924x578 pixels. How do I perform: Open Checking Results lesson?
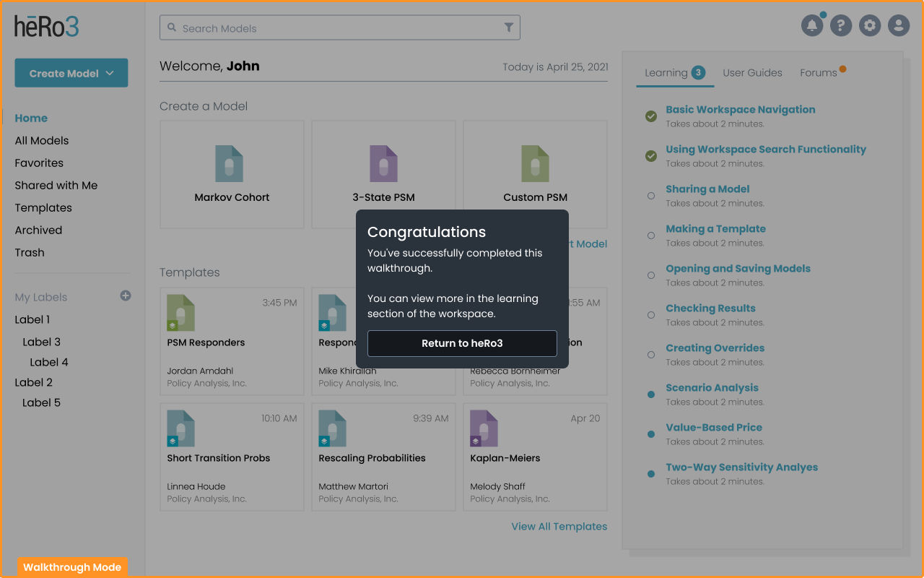click(x=710, y=309)
